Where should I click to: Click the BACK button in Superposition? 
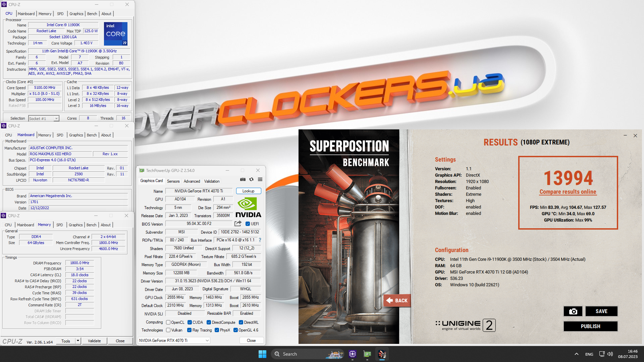397,301
